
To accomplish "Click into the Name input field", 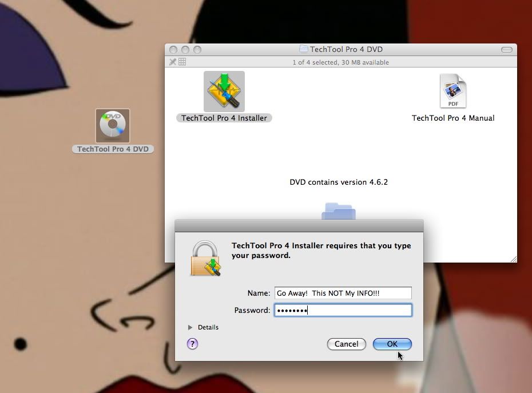I will point(343,293).
